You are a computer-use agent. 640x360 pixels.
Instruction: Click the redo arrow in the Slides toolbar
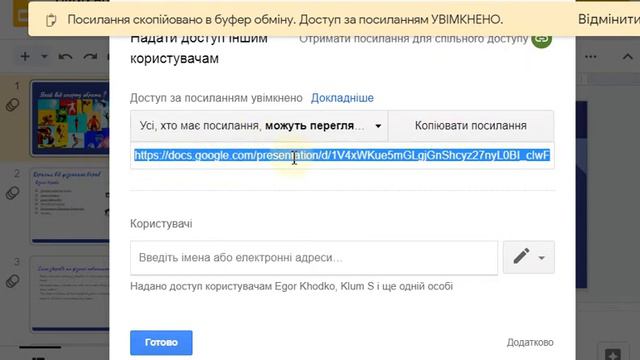point(90,57)
